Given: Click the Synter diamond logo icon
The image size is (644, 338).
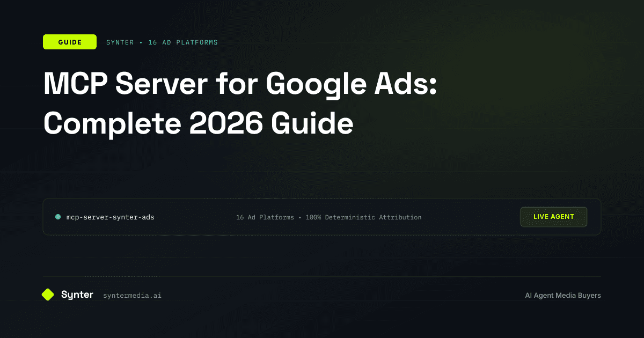Looking at the screenshot, I should tap(48, 295).
